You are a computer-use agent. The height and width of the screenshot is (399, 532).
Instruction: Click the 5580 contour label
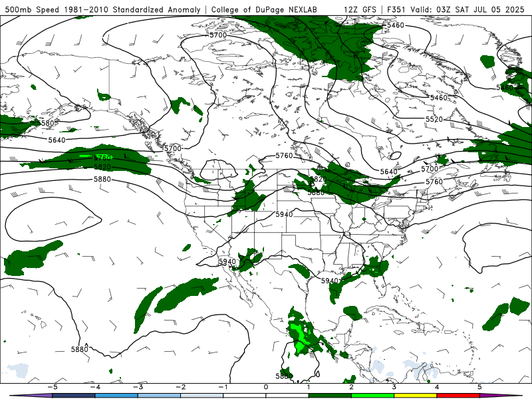[46, 123]
